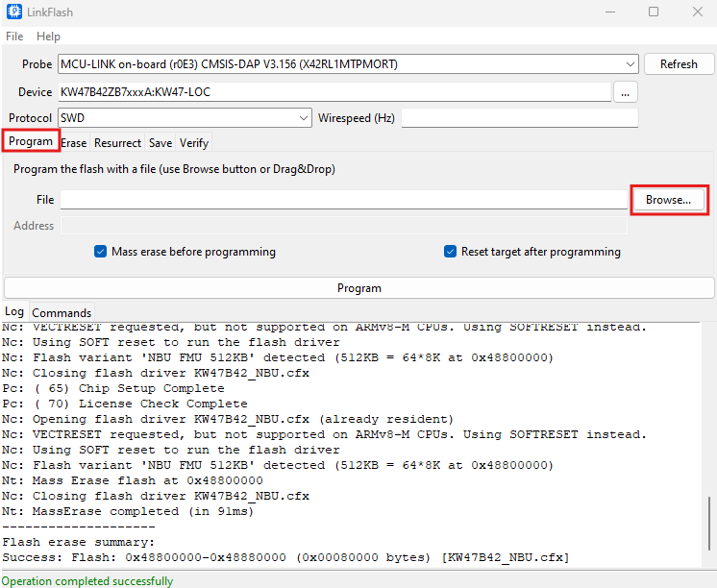
Task: Uncheck Reset target after programming
Action: [x=450, y=252]
